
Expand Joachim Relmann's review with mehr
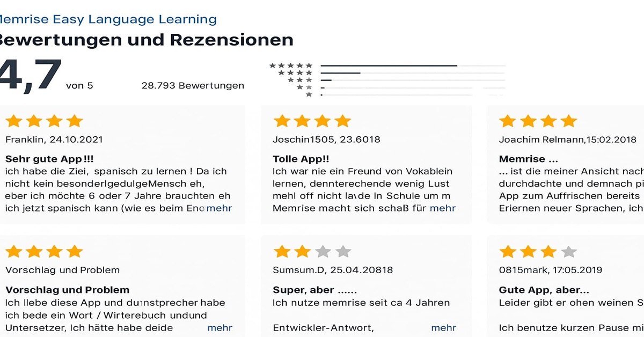click(x=640, y=208)
